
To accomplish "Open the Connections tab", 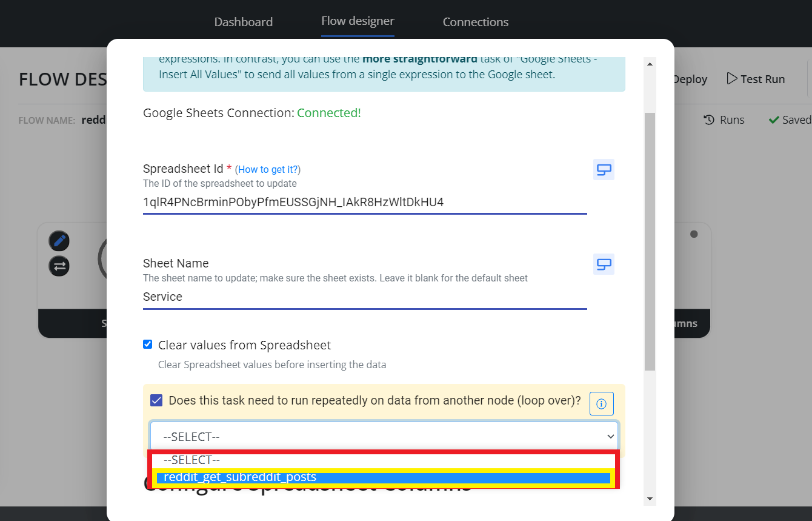I will [476, 22].
